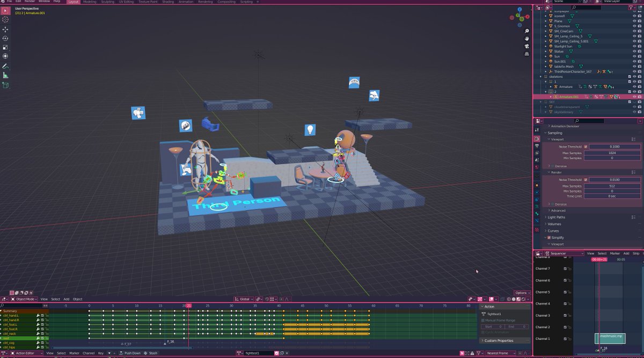Viewport: 644px width, 358px height.
Task: Uncheck the Simplify checkbox
Action: pos(549,237)
